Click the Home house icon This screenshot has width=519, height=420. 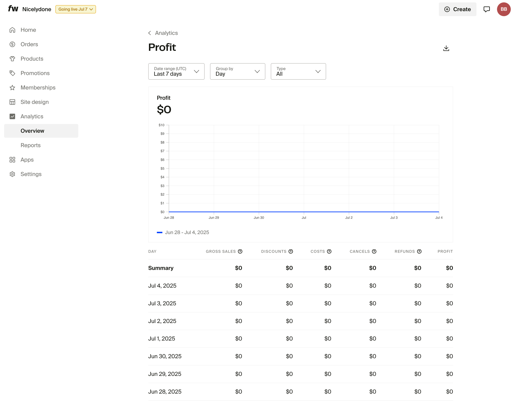click(x=12, y=30)
